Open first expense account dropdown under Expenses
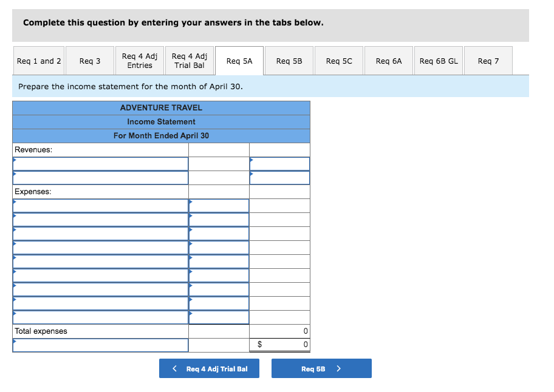 100,206
